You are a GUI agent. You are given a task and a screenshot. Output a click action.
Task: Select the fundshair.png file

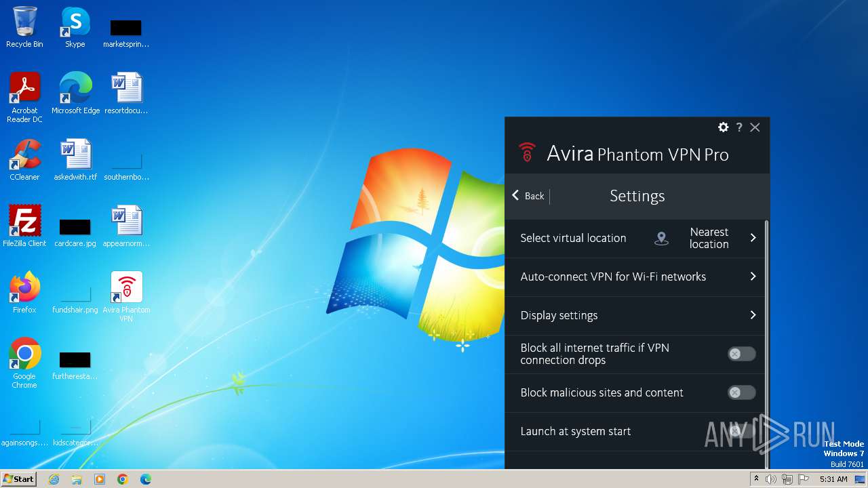[75, 299]
